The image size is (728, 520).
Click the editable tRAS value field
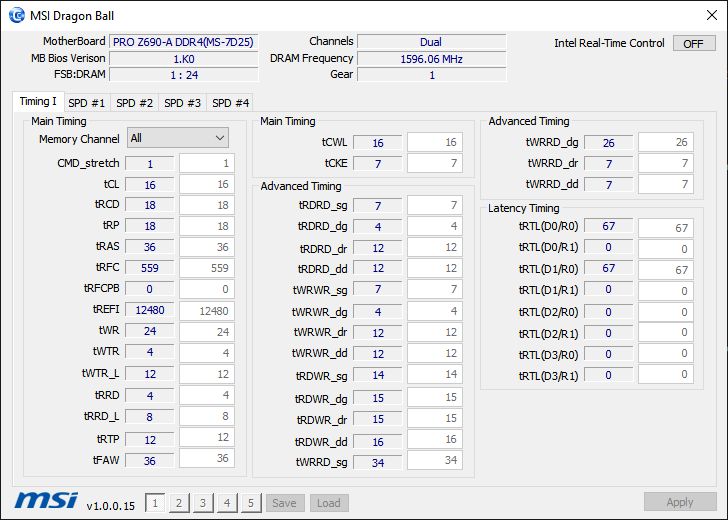207,247
